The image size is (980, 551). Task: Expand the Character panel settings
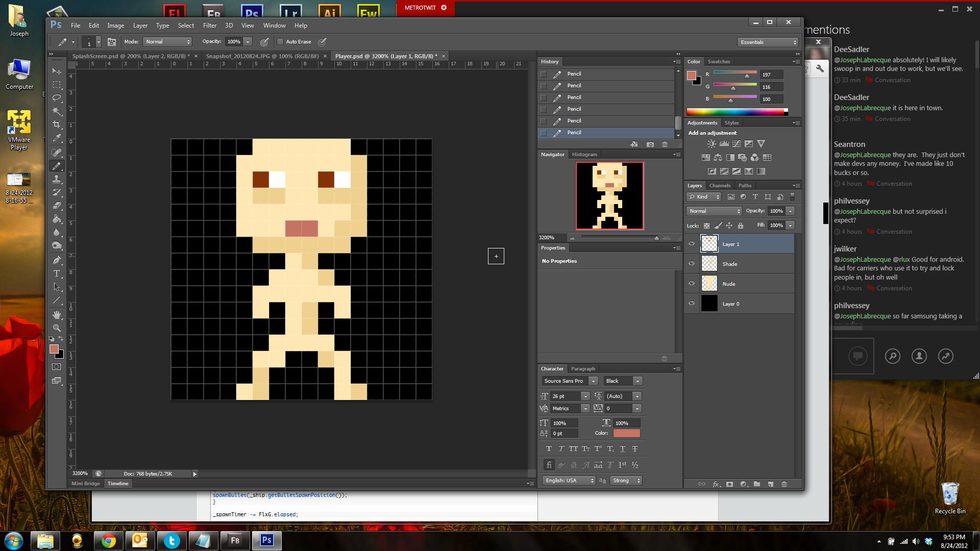(x=678, y=367)
